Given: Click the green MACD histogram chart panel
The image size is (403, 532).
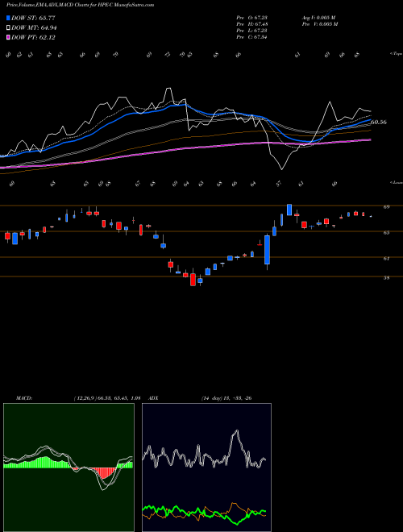Looking at the screenshot, I should coord(69,468).
